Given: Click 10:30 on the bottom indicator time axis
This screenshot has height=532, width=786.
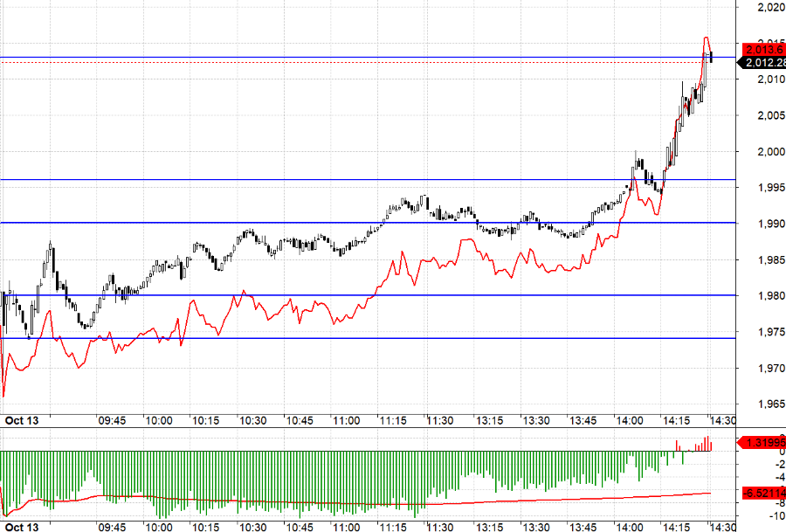Looking at the screenshot, I should point(252,528).
